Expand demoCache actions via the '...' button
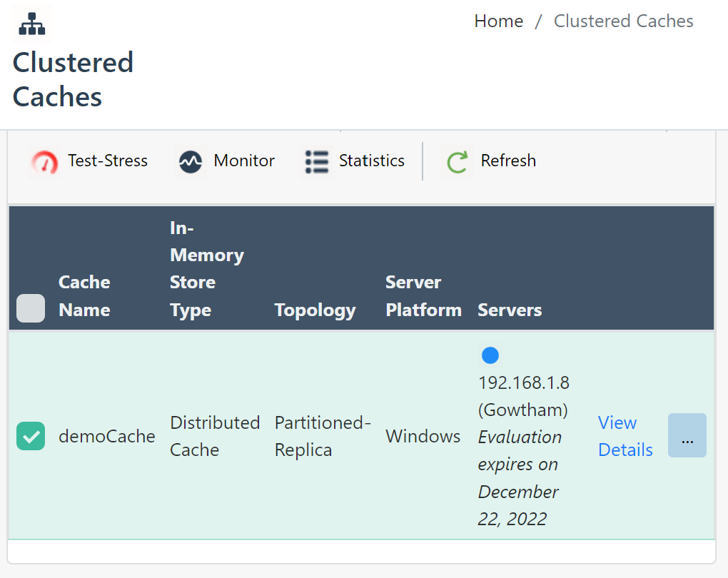This screenshot has height=578, width=728. coord(687,435)
